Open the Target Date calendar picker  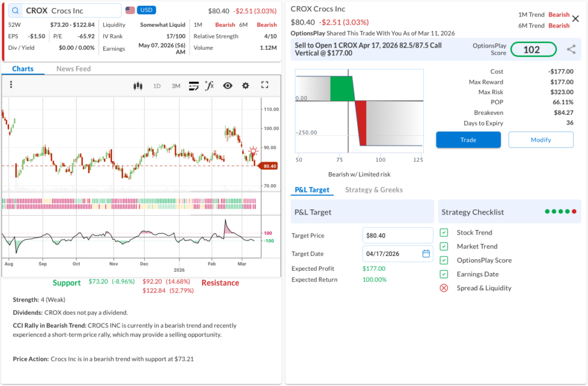point(426,254)
